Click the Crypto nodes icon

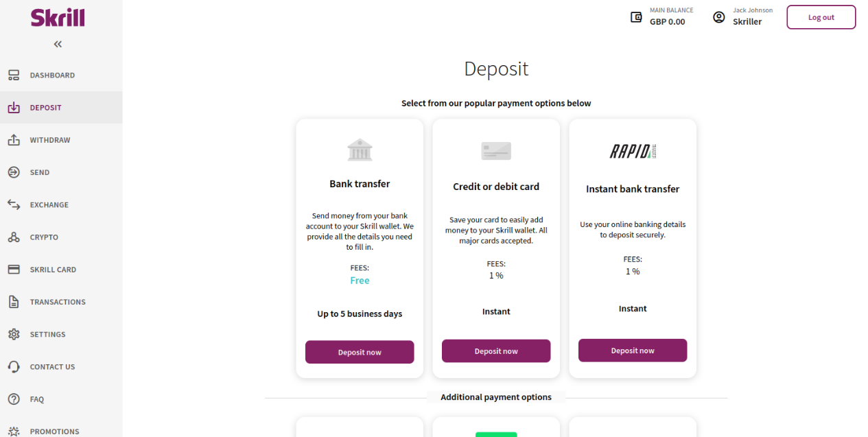pos(14,237)
